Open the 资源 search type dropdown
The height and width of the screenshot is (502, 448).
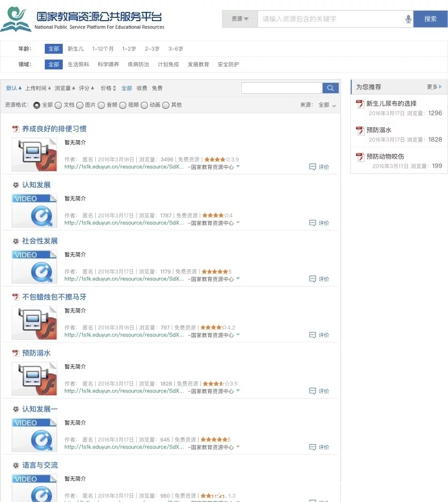click(240, 19)
